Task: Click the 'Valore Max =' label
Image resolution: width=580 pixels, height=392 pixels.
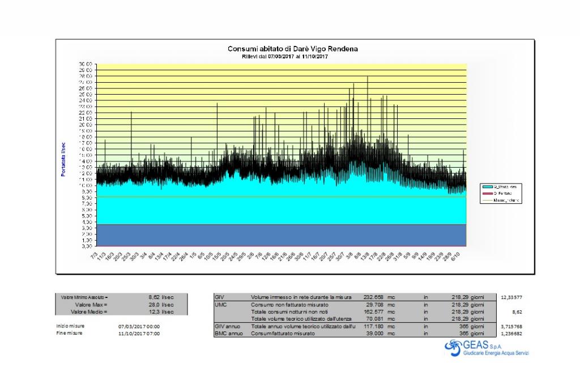Action: 91,305
